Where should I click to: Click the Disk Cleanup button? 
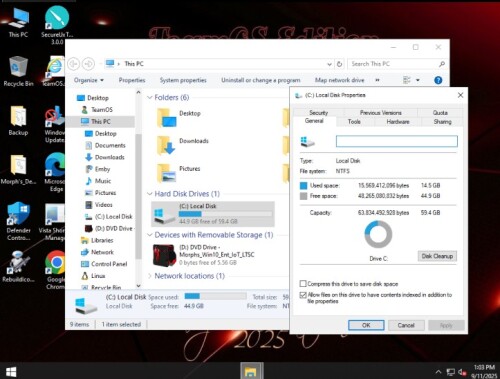pos(437,256)
